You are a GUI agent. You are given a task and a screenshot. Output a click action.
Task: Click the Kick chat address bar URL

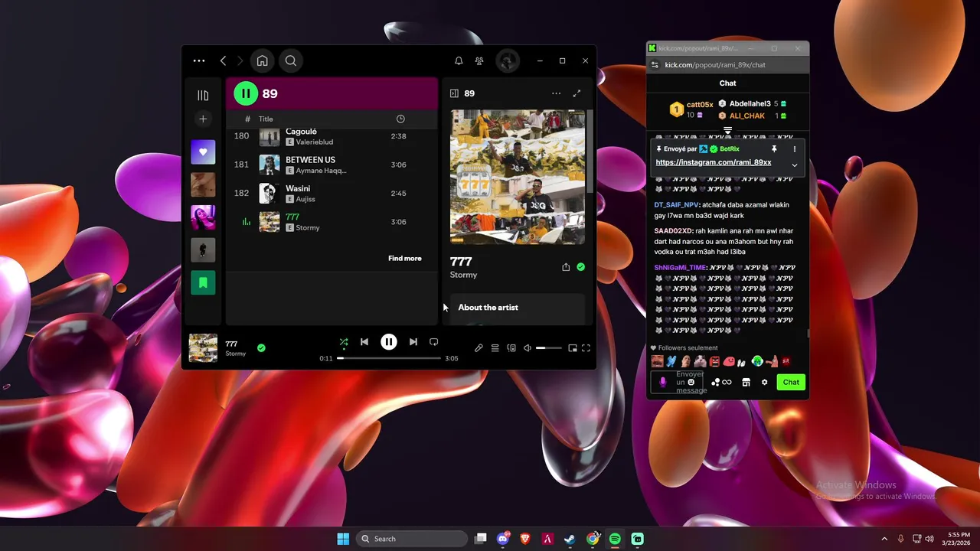tap(715, 65)
